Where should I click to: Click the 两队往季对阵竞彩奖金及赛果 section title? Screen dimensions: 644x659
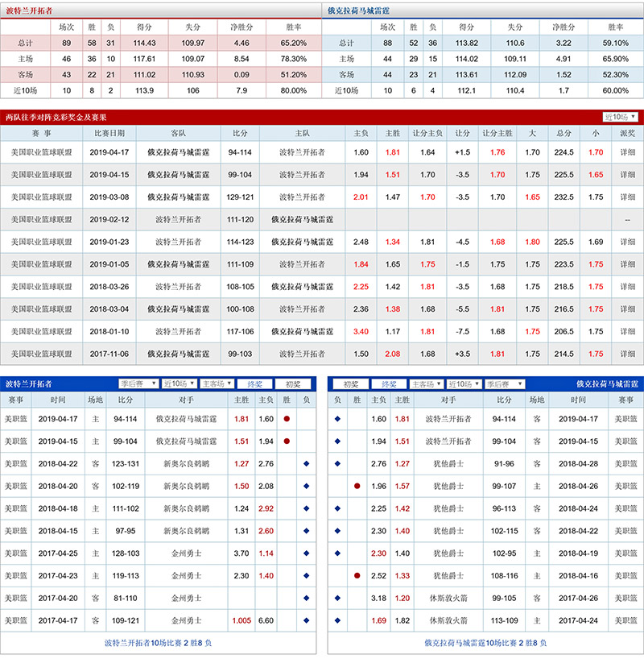pos(56,118)
